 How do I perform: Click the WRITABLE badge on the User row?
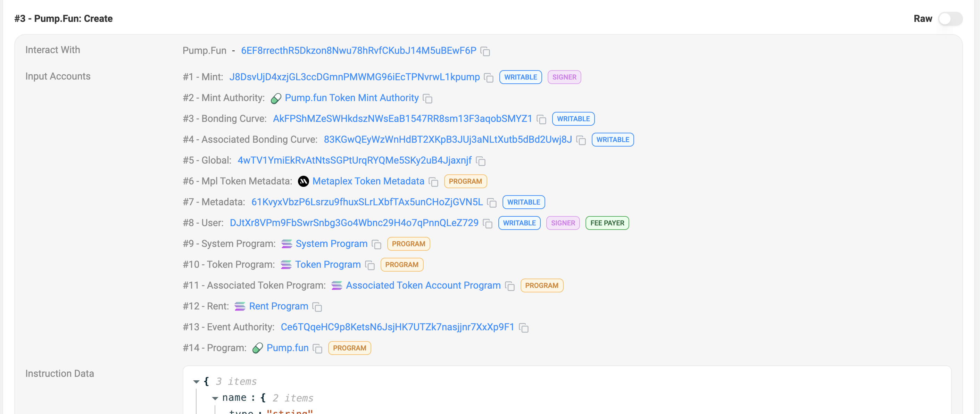tap(519, 223)
